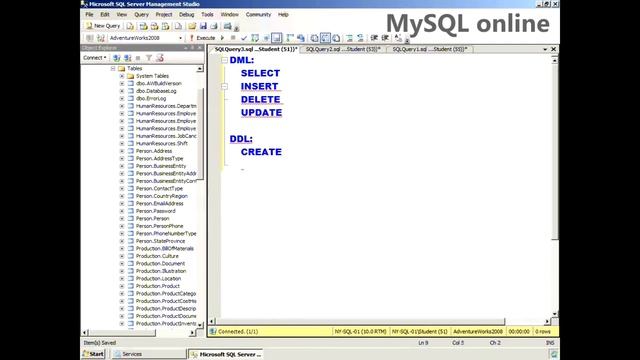Click Analysis Services DMX Query icon
Image resolution: width=640 pixels, height=360 pixels.
tap(154, 26)
